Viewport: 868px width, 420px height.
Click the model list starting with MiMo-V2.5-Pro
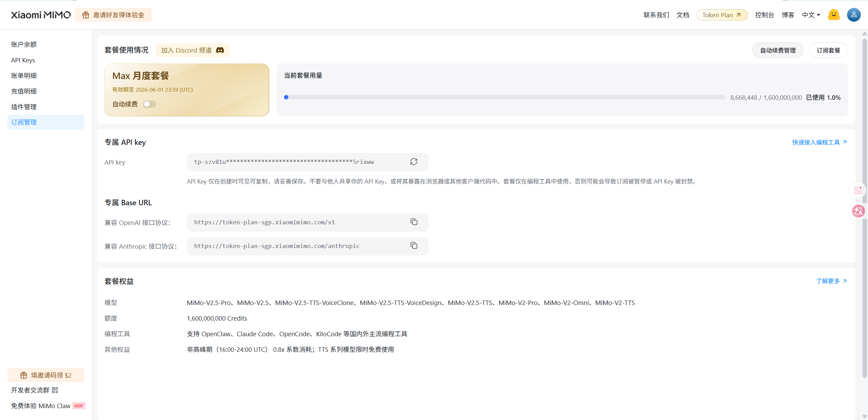(411, 303)
